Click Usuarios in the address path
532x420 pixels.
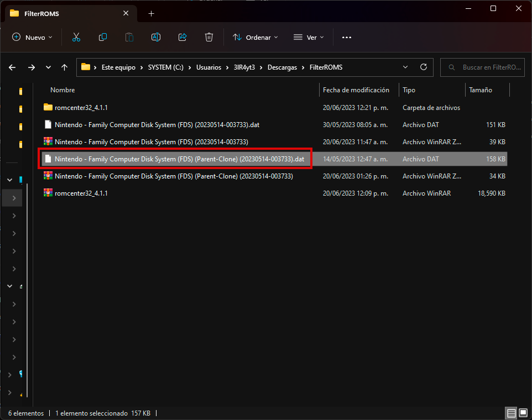(x=208, y=67)
